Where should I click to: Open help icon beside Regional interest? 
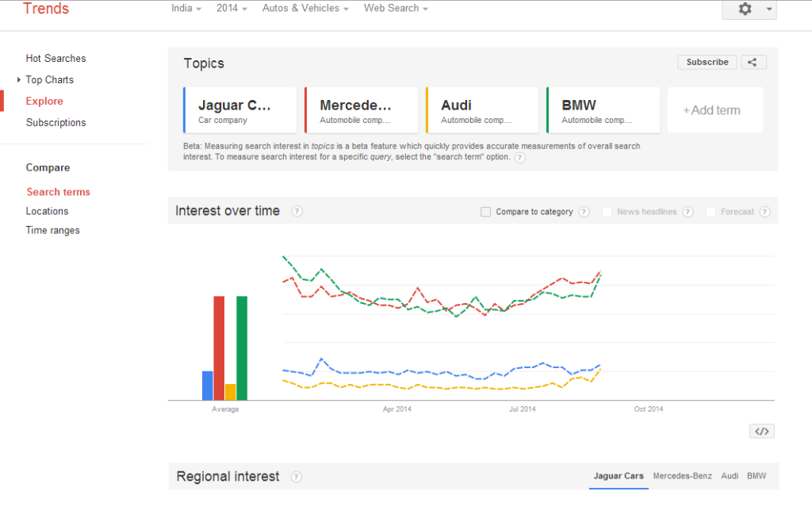click(x=296, y=477)
